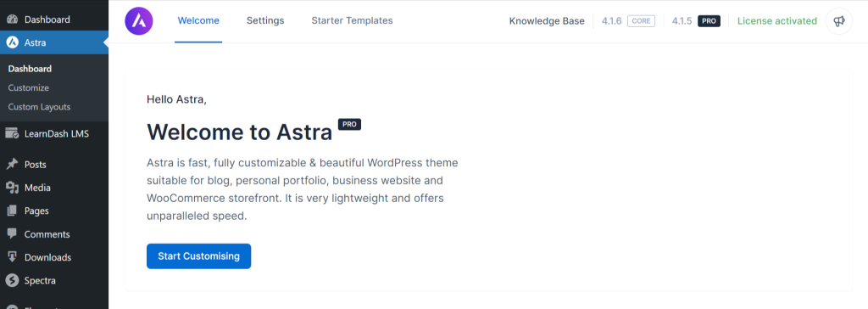Click the Comments speech bubble icon
The height and width of the screenshot is (309, 868).
[12, 234]
